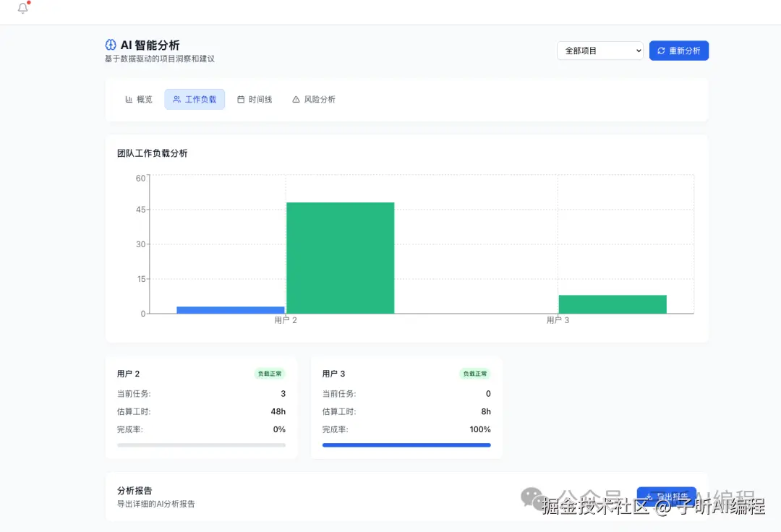The width and height of the screenshot is (781, 532).
Task: Click the 用户 2 card title
Action: [129, 374]
